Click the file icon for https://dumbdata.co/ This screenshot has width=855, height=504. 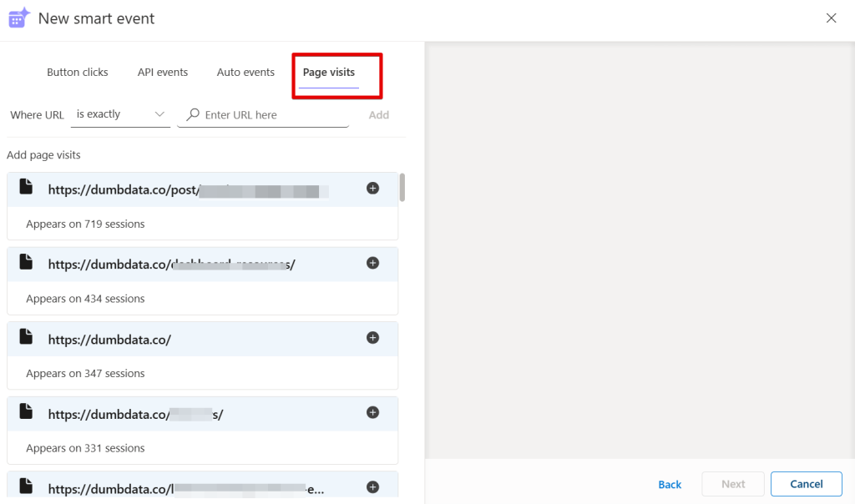[x=26, y=336]
